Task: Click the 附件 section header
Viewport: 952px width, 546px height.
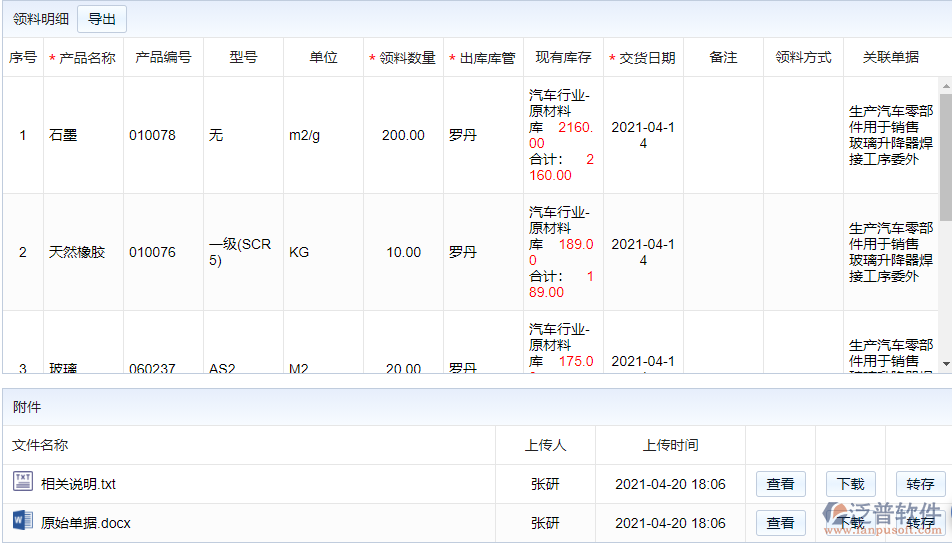Action: click(x=27, y=407)
